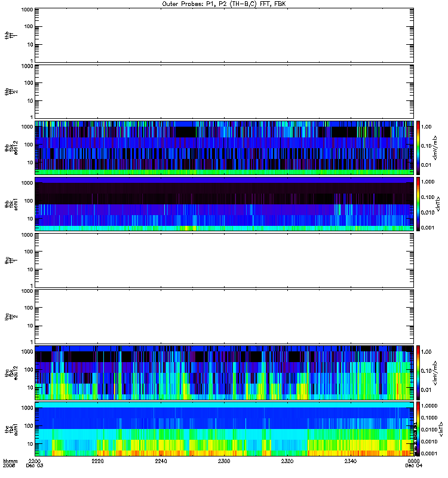
Task: Click the "2008" year label
Action: coord(8,465)
